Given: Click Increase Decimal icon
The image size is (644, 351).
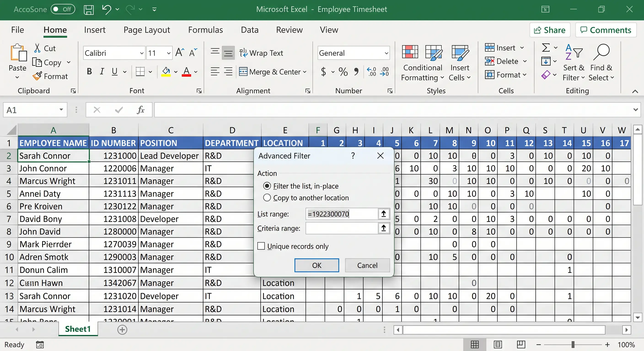Looking at the screenshot, I should click(371, 72).
